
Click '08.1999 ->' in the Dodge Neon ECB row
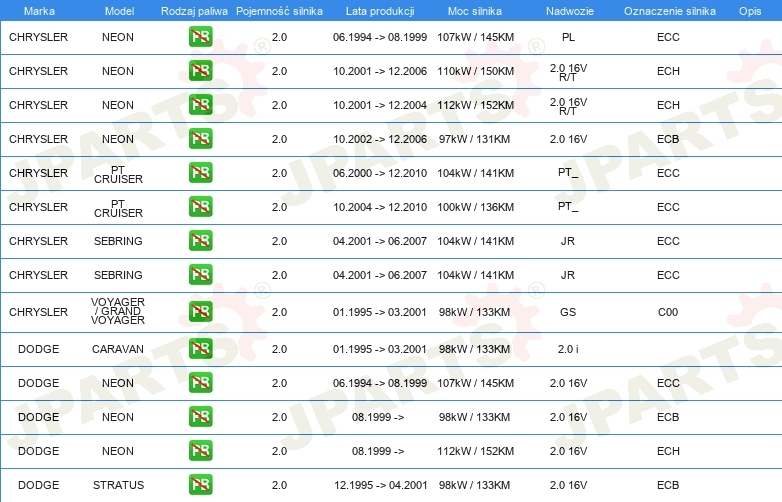click(x=378, y=417)
